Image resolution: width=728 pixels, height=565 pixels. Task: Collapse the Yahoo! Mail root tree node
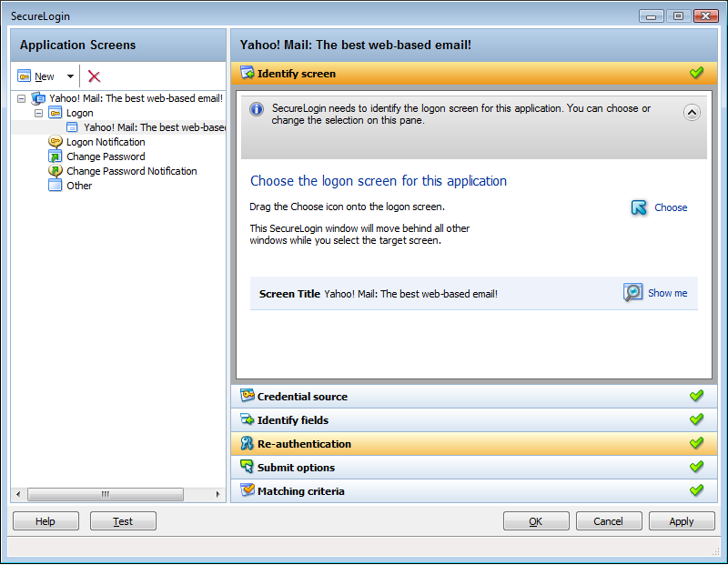pyautogui.click(x=21, y=98)
